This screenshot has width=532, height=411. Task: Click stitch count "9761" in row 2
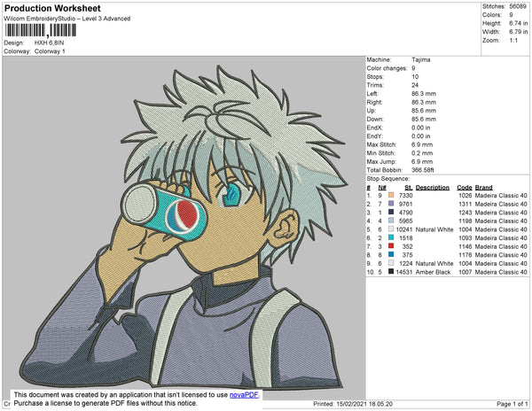click(406, 204)
